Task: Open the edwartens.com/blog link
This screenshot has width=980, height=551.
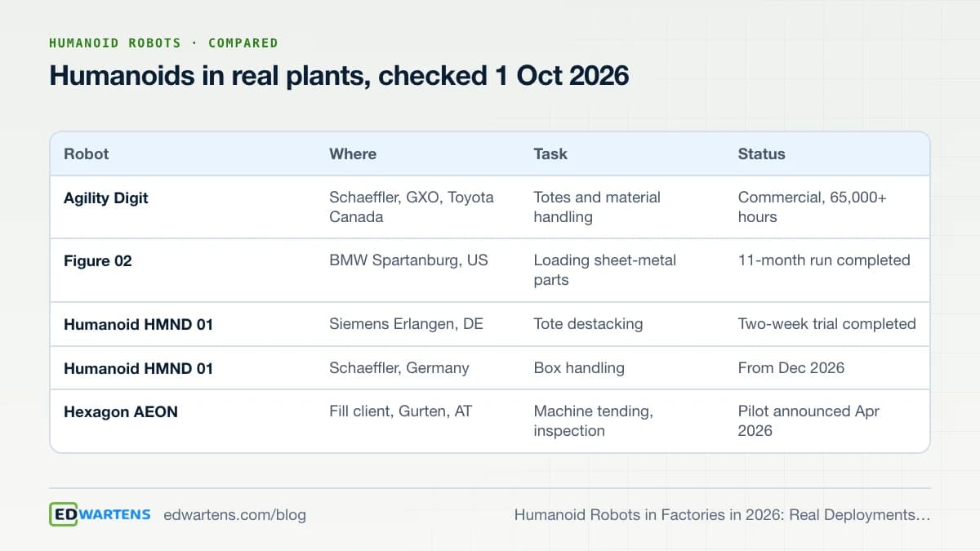Action: (x=235, y=515)
